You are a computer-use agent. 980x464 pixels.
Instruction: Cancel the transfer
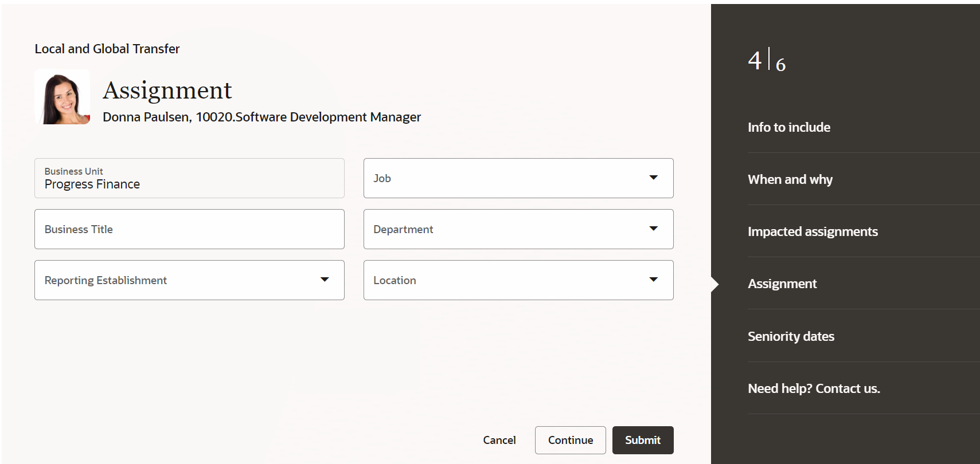click(499, 440)
